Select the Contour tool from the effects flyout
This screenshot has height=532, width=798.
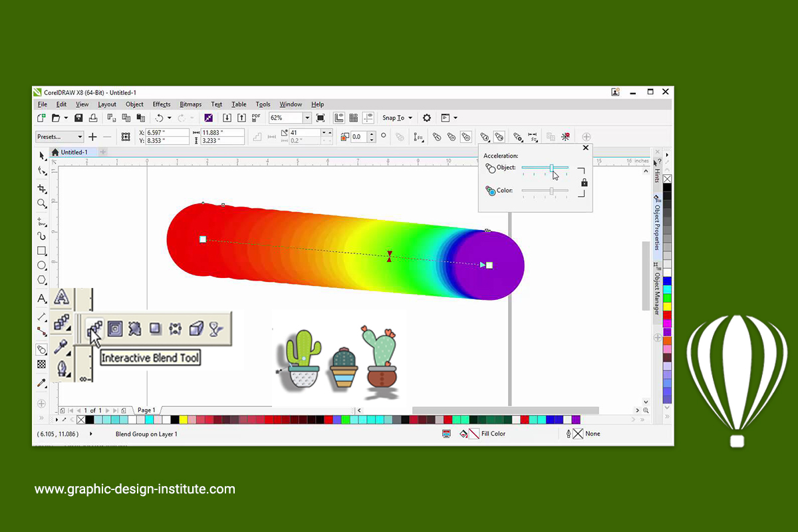115,328
